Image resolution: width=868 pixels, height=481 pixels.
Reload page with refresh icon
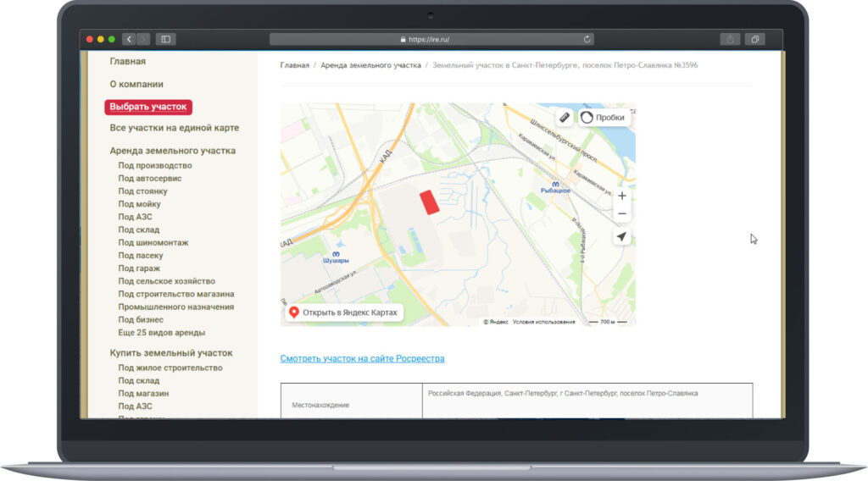pyautogui.click(x=587, y=39)
